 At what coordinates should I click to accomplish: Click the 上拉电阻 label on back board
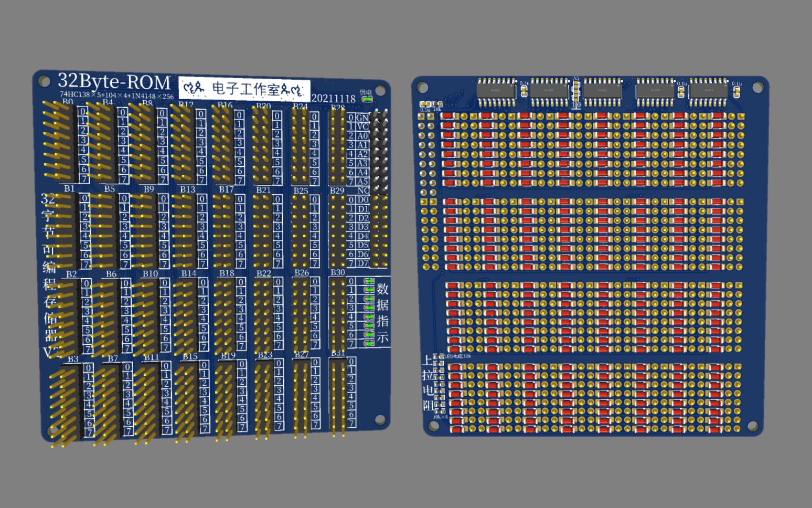[x=428, y=383]
